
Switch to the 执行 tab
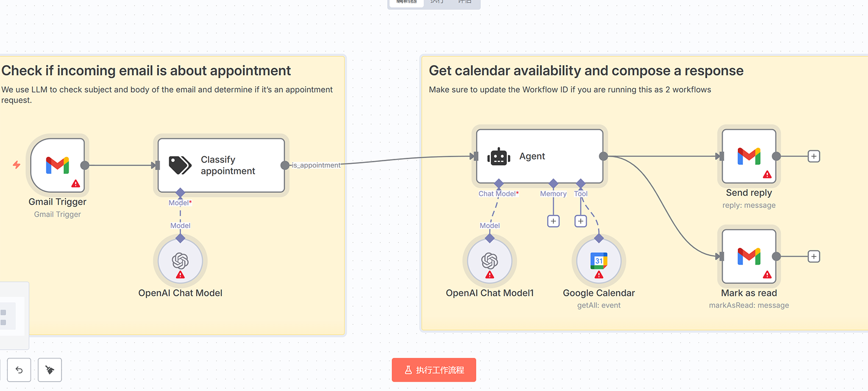tap(437, 2)
